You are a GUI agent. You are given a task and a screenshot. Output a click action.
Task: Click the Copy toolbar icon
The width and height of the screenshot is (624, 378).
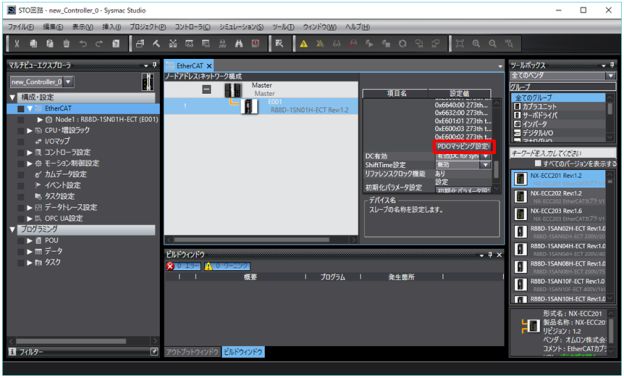coord(33,44)
